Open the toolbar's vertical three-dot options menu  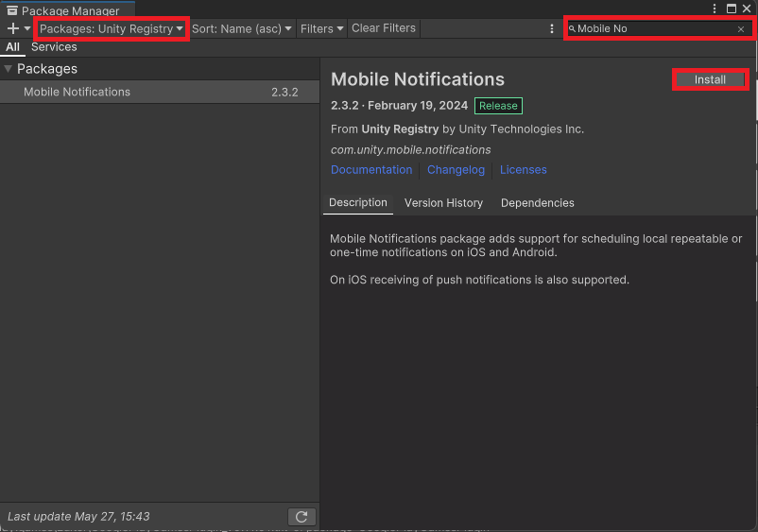[x=552, y=28]
